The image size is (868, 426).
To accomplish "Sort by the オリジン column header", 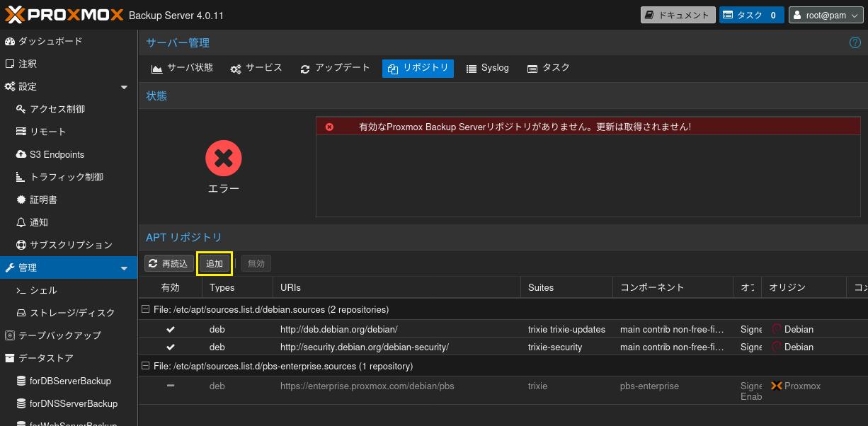I will (804, 287).
